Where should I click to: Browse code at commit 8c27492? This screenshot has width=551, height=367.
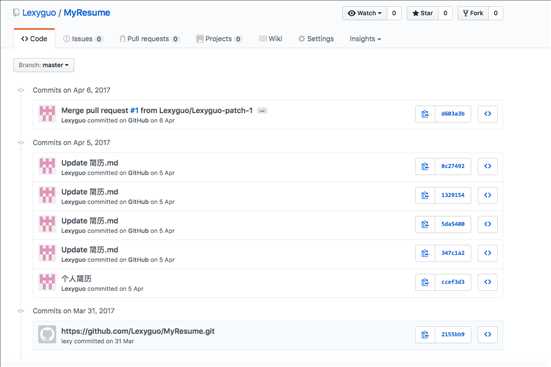click(x=487, y=166)
